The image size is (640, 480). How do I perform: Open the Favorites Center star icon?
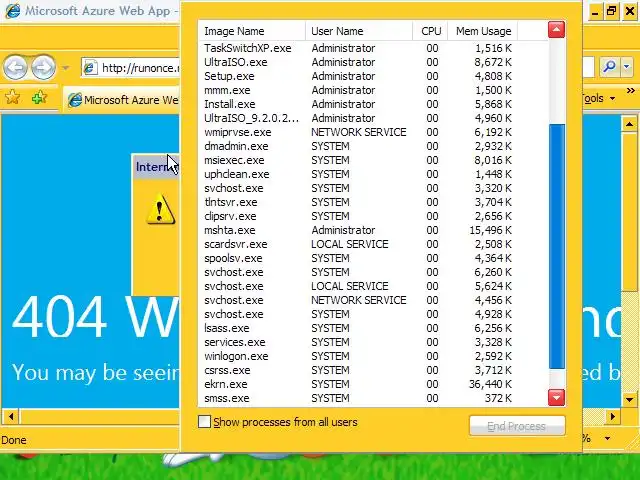[12, 98]
